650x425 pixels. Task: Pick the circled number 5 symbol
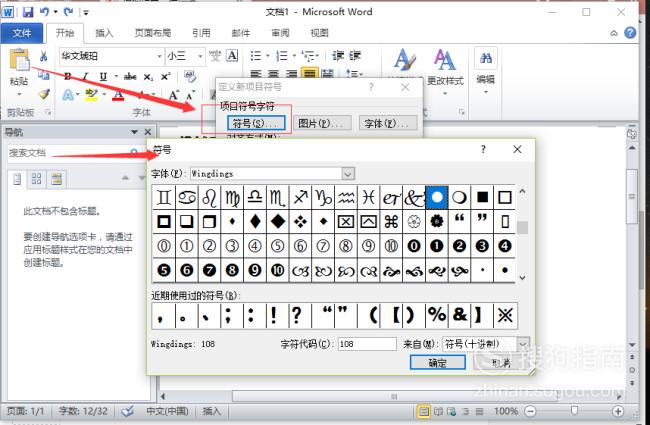point(277,246)
